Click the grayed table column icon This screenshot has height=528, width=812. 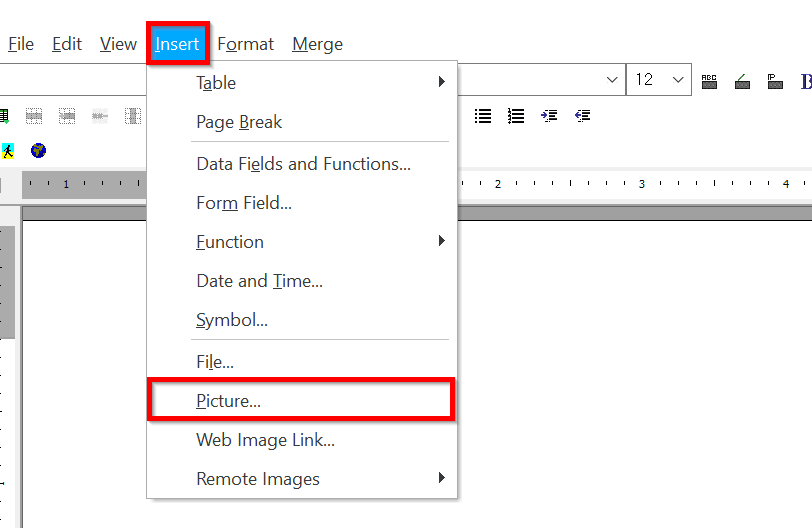pyautogui.click(x=133, y=116)
